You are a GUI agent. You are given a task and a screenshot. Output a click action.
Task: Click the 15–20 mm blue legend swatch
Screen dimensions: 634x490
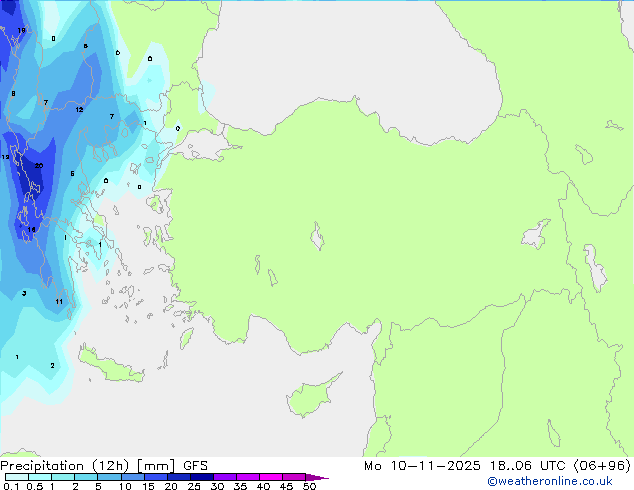coord(156,477)
